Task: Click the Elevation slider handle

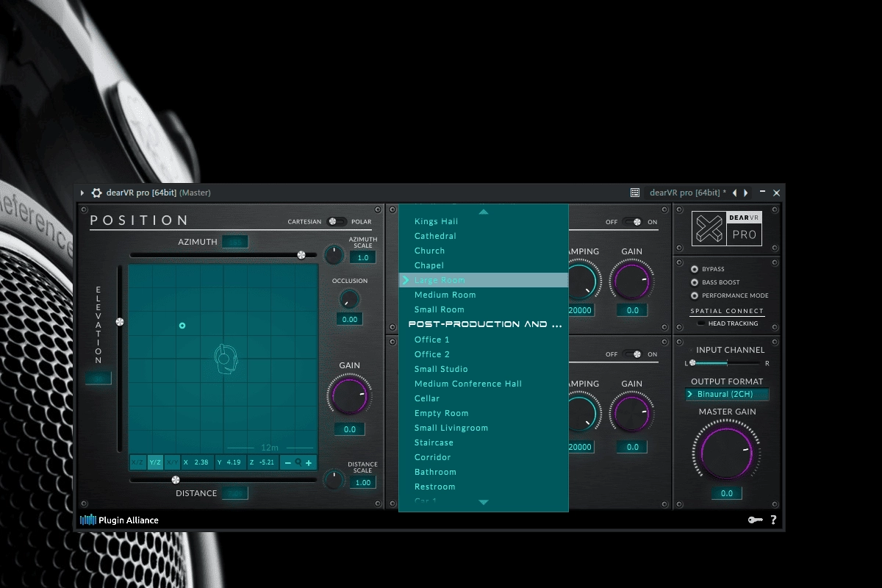Action: [x=120, y=322]
